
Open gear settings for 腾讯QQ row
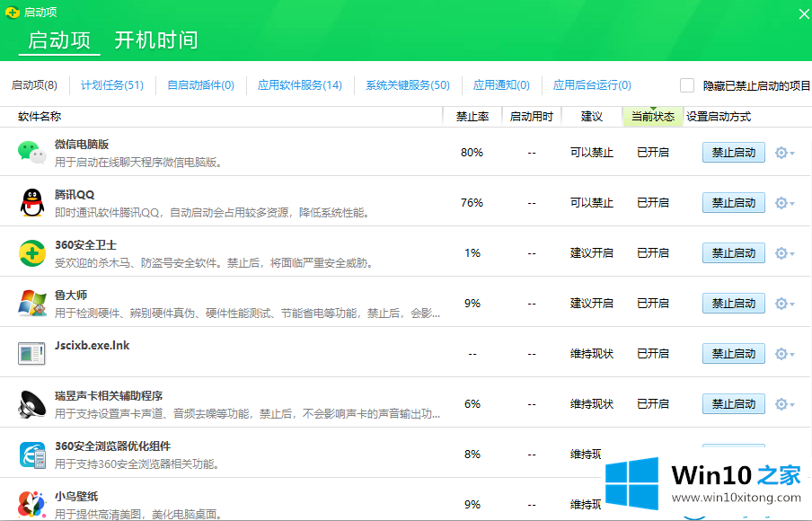point(784,203)
